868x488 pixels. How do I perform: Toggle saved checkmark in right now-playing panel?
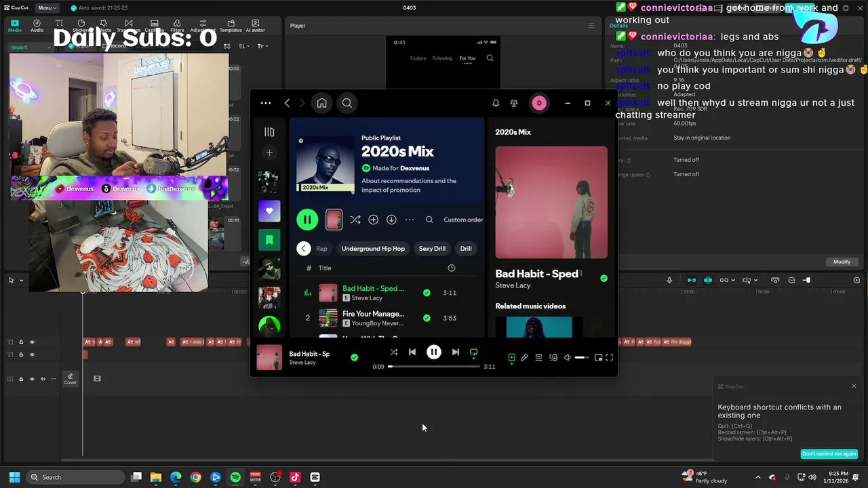(x=604, y=278)
